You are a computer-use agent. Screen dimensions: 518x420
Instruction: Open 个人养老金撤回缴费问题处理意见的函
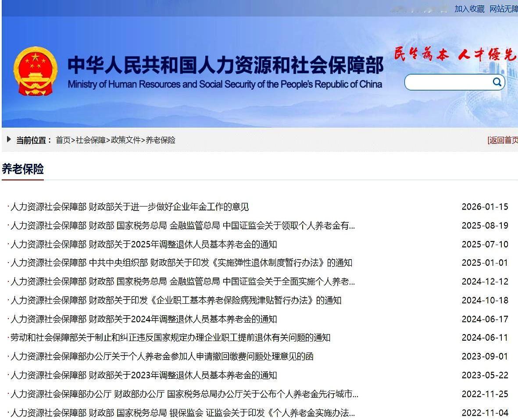(x=162, y=356)
